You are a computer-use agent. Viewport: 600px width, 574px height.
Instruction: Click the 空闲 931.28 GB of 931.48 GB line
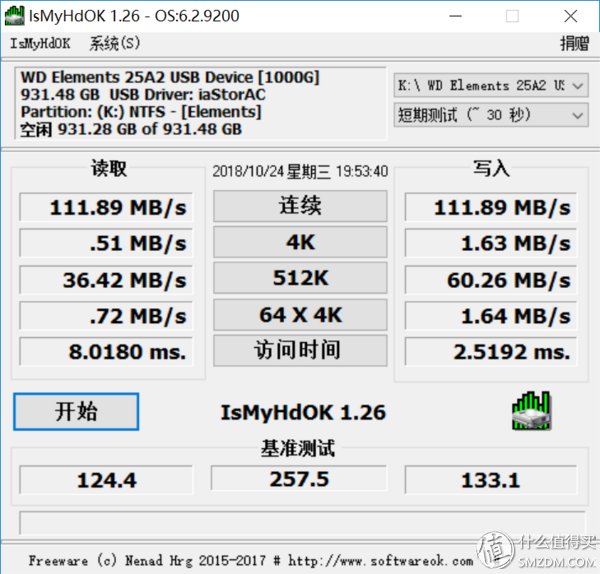pos(131,129)
